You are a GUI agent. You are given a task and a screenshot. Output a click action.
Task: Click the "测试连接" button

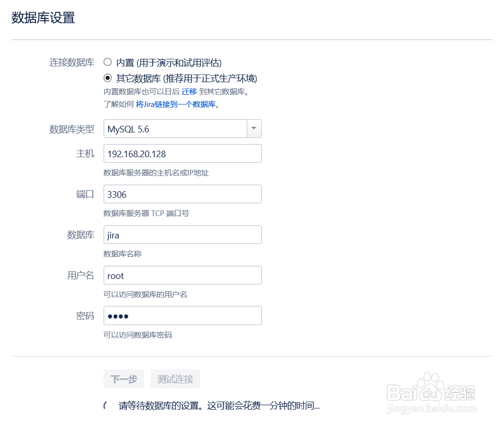[175, 379]
